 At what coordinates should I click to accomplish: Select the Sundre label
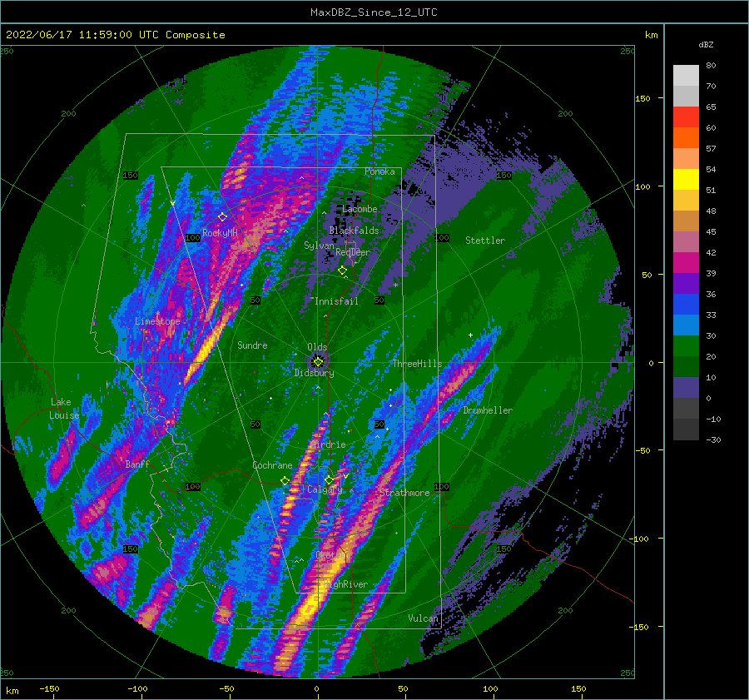click(x=252, y=345)
